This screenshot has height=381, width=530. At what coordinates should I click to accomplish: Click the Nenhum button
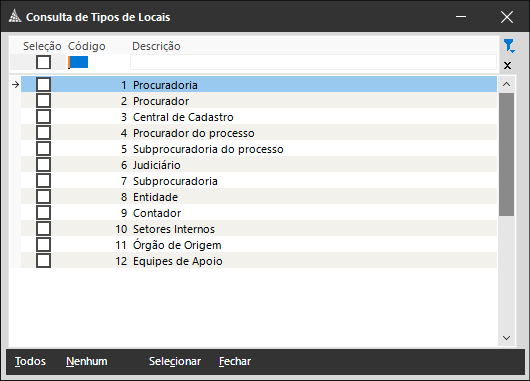click(87, 361)
